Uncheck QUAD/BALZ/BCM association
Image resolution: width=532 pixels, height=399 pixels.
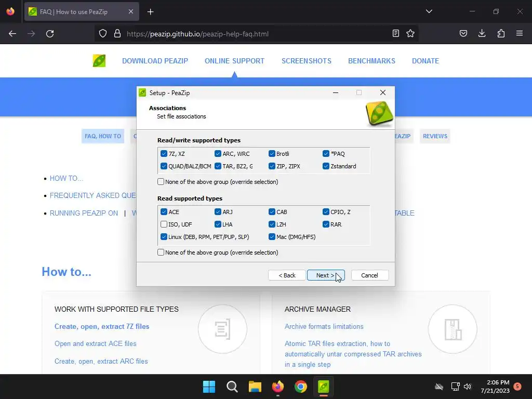164,166
